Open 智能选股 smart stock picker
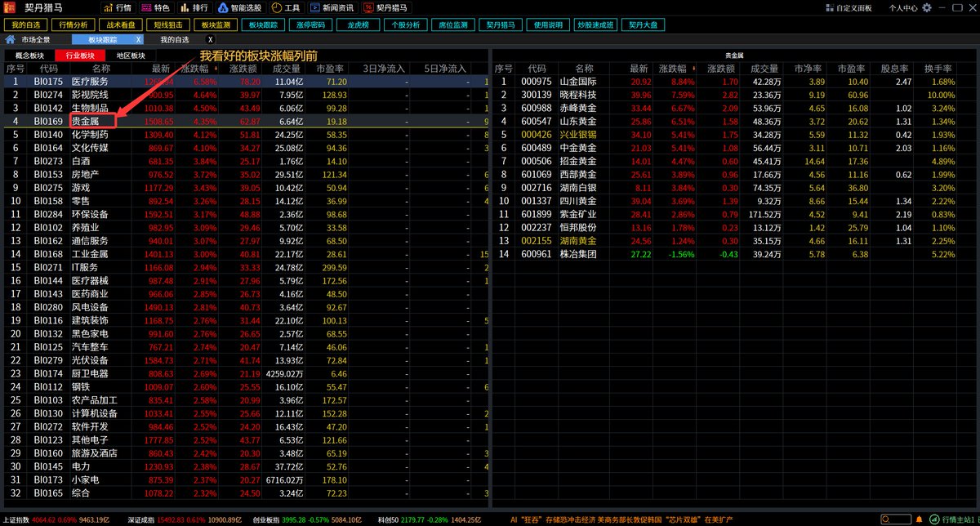980x526 pixels. click(240, 7)
